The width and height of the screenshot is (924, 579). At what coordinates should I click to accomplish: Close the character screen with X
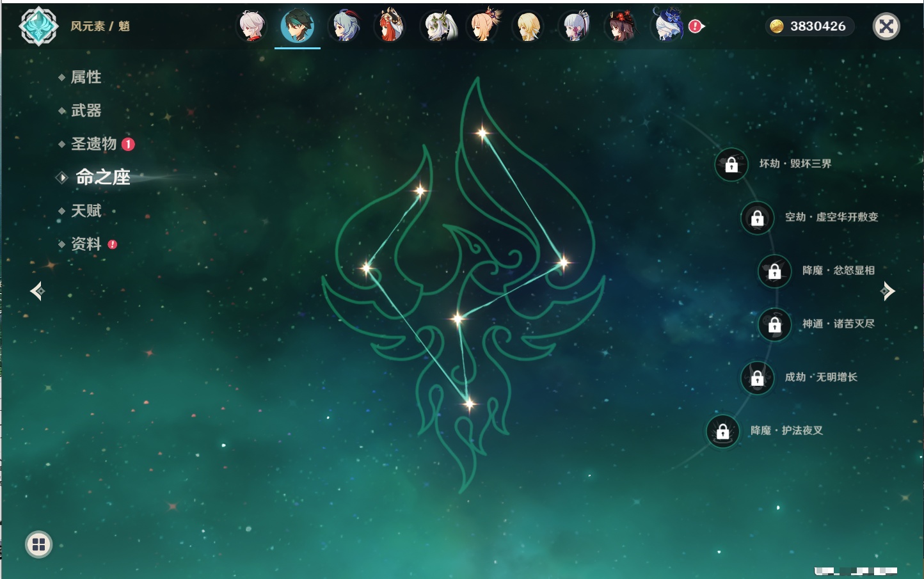click(x=886, y=26)
